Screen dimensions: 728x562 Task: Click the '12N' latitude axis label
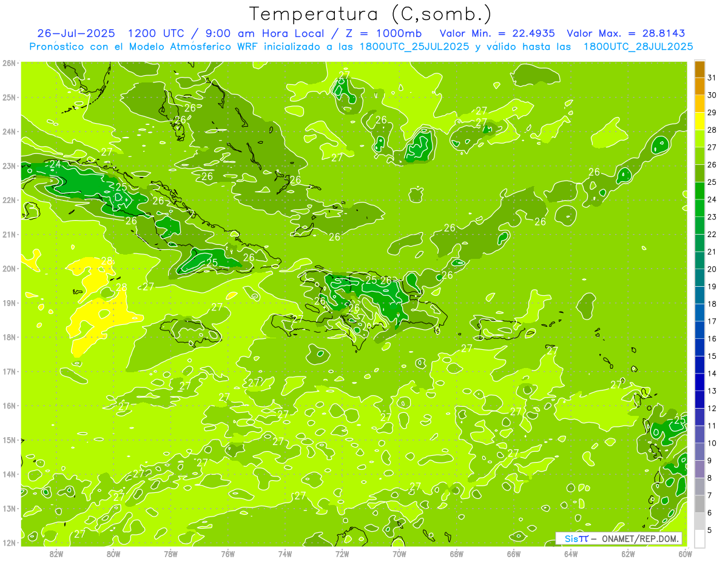[x=9, y=543]
